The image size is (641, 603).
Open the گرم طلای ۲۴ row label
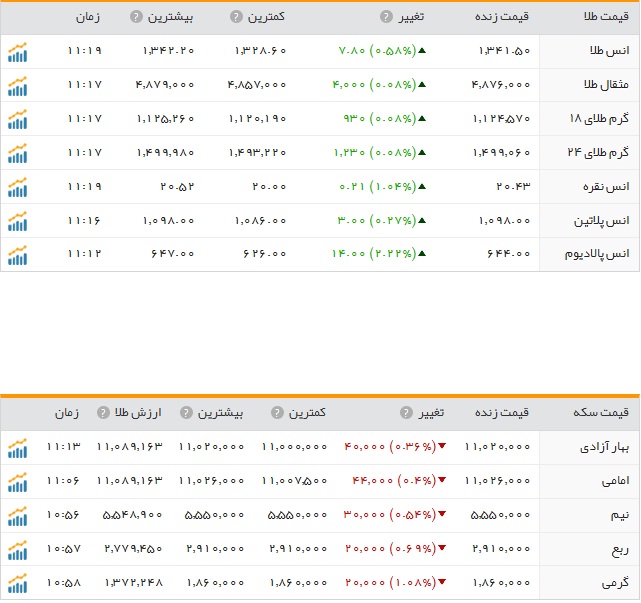point(598,152)
